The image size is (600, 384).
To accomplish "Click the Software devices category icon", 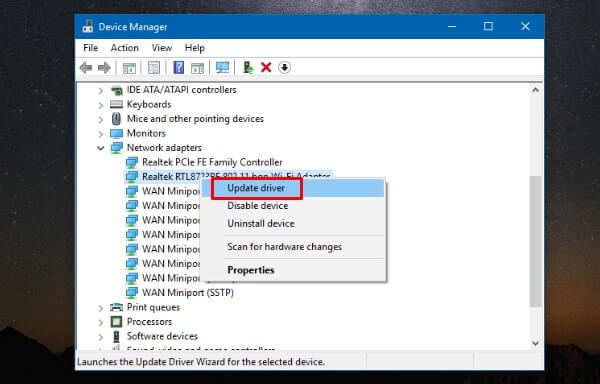I will pyautogui.click(x=116, y=336).
